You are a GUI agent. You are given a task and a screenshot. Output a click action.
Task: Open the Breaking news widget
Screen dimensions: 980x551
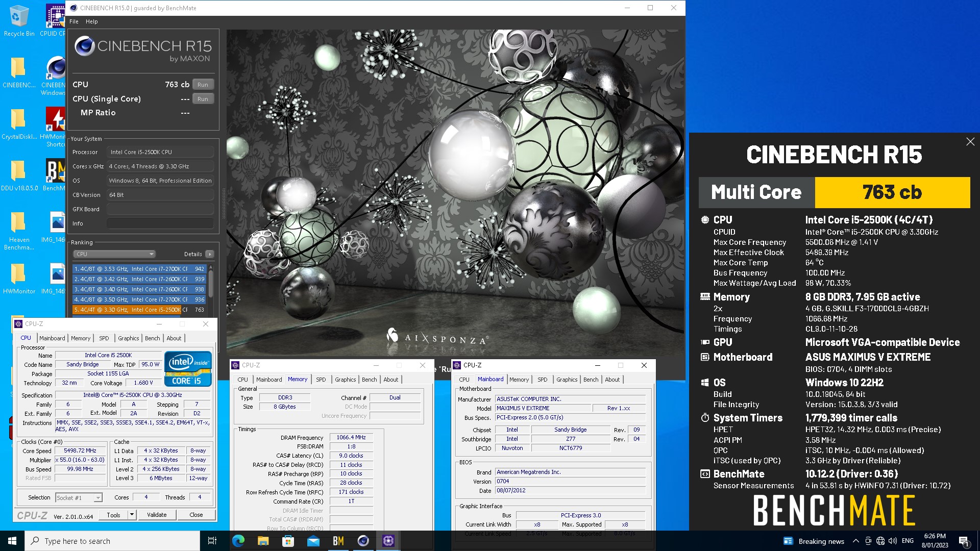pos(814,541)
